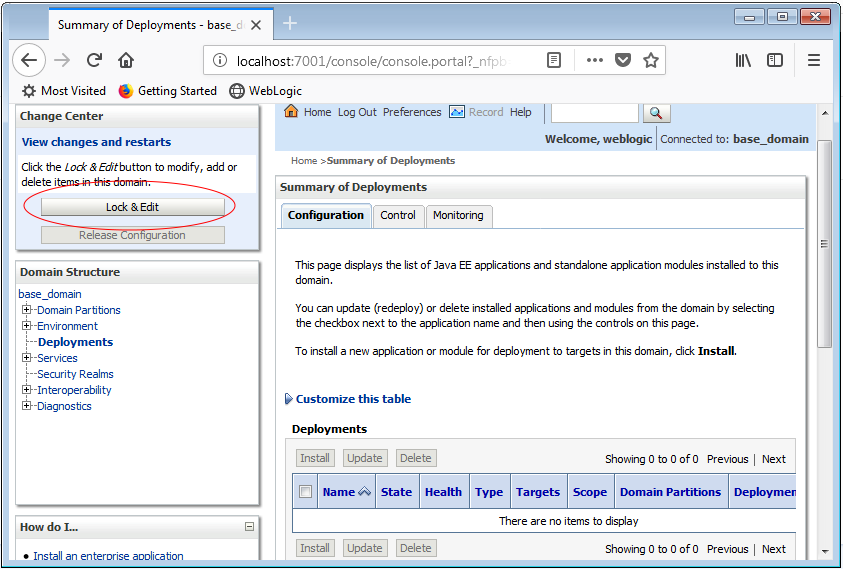The height and width of the screenshot is (569, 843).
Task: Switch to the Control tab
Action: [x=398, y=215]
